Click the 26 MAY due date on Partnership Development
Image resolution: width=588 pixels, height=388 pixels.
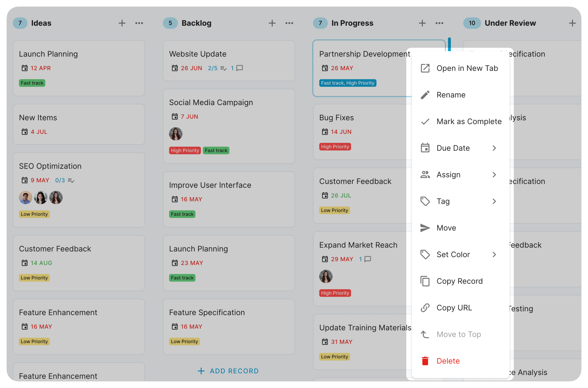click(x=342, y=68)
